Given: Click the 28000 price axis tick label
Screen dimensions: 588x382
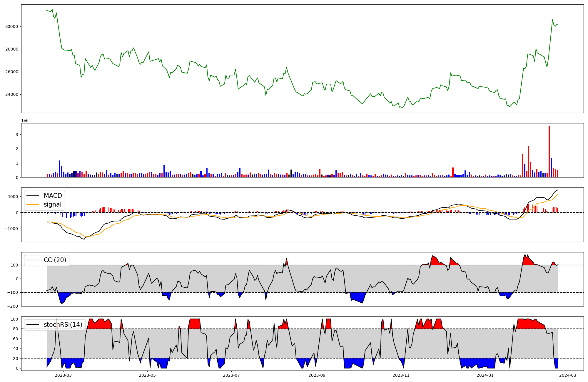Looking at the screenshot, I should (11, 49).
